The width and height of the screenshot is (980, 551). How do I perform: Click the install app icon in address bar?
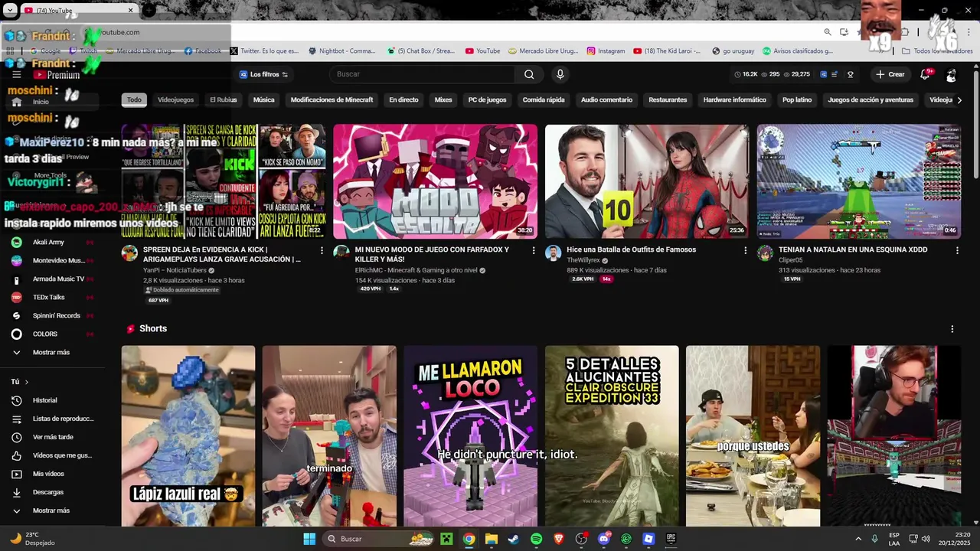coord(844,32)
